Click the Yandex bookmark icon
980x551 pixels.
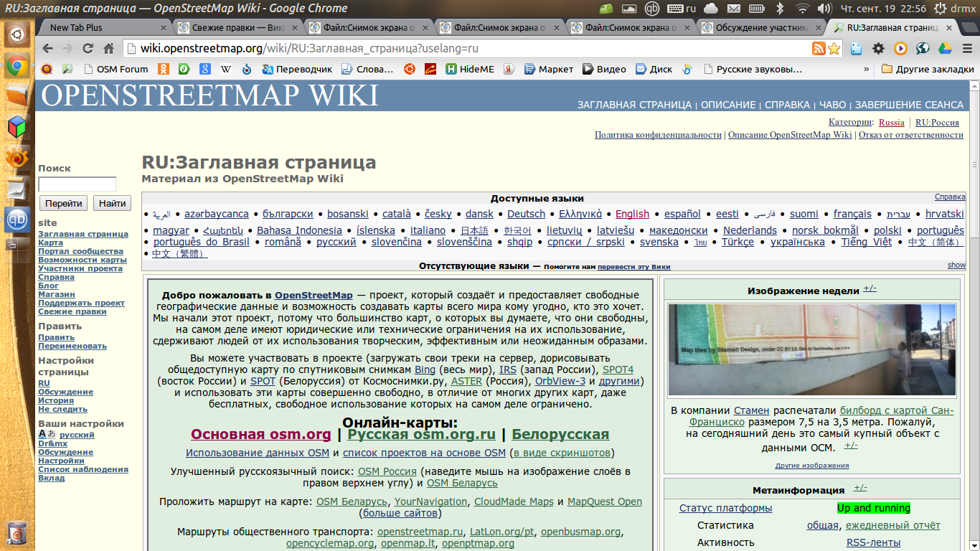[509, 70]
